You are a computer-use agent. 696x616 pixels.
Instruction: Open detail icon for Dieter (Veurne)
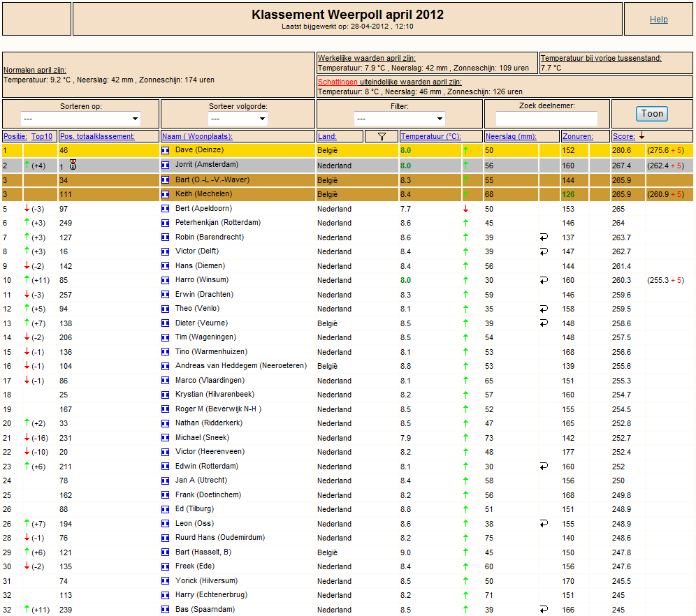pos(165,323)
